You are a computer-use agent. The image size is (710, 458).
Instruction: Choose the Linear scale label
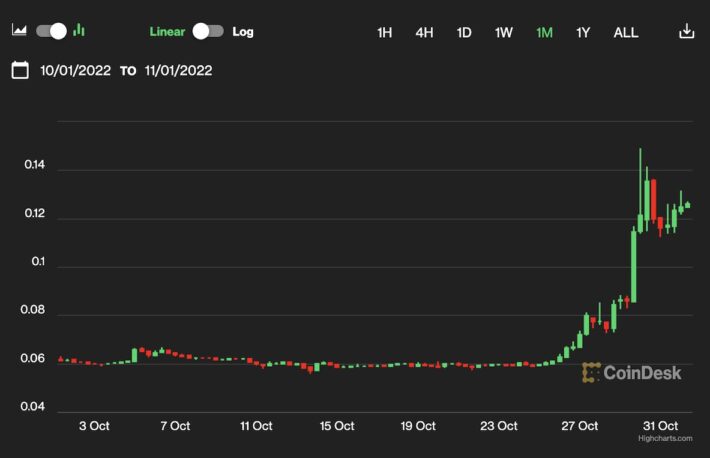click(167, 32)
